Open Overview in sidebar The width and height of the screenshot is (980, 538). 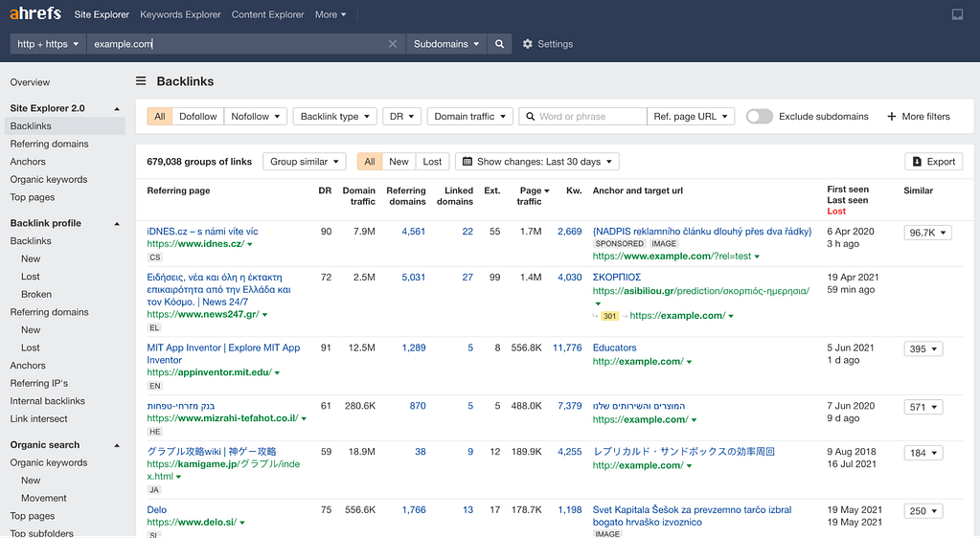(x=30, y=82)
